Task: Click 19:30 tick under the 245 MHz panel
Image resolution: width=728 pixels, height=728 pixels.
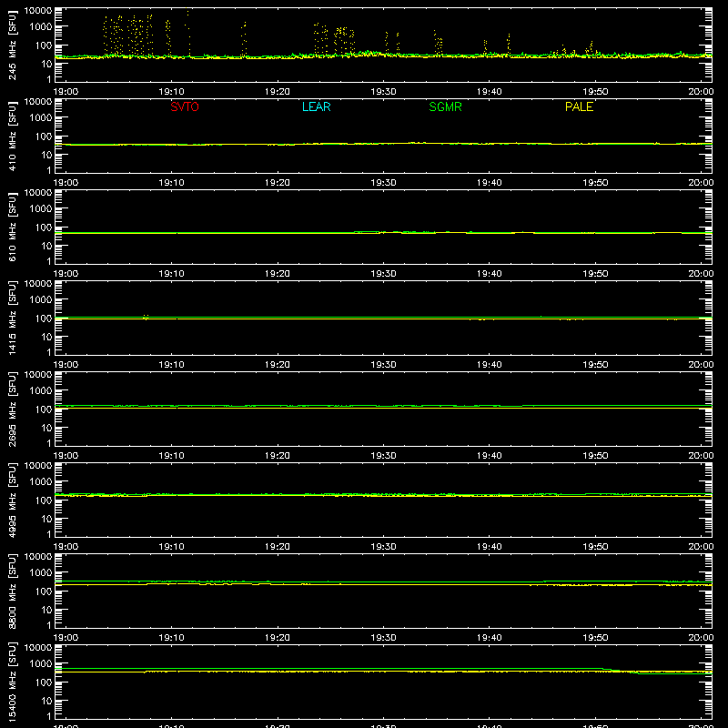Action: [383, 92]
